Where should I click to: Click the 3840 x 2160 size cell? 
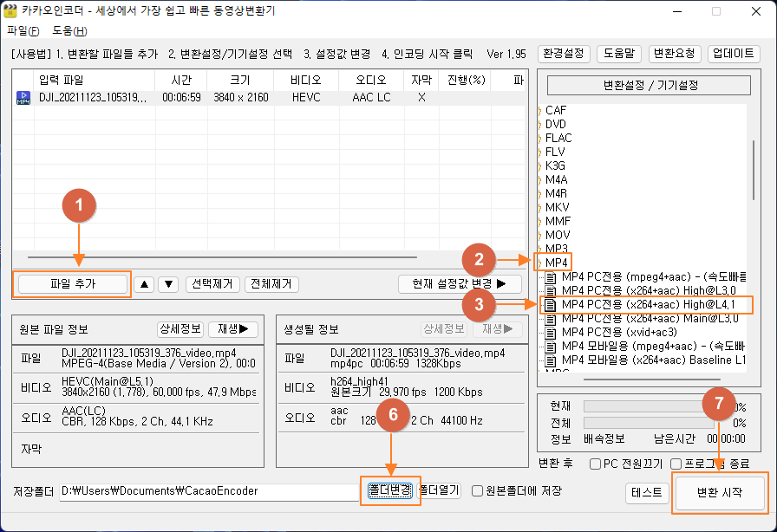[x=241, y=98]
